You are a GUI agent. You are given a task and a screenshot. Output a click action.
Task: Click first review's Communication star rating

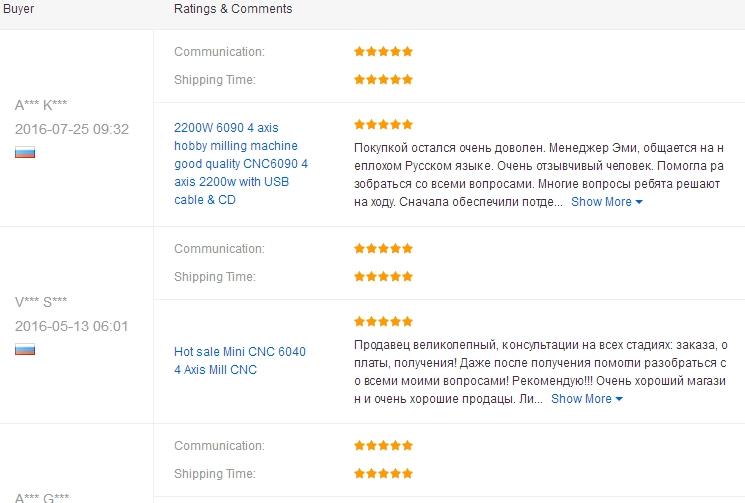pyautogui.click(x=383, y=51)
